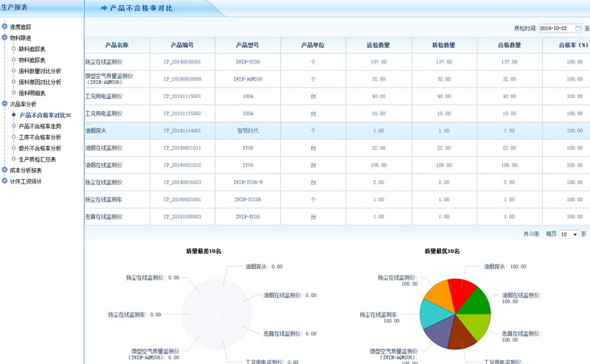Open 生产质检汇总表 report
Viewport: 590px width, 364px height.
tap(37, 159)
